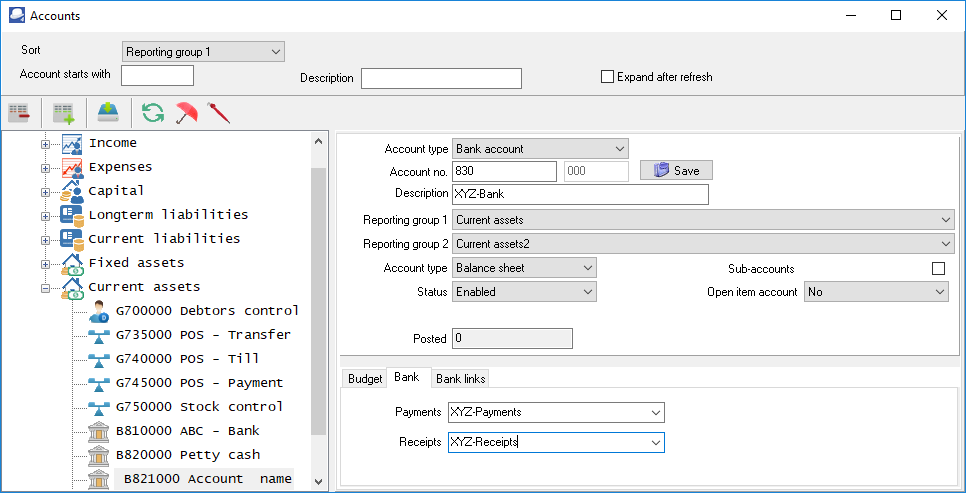The height and width of the screenshot is (493, 966).
Task: Click tree scrollbar down arrow
Action: [x=319, y=482]
